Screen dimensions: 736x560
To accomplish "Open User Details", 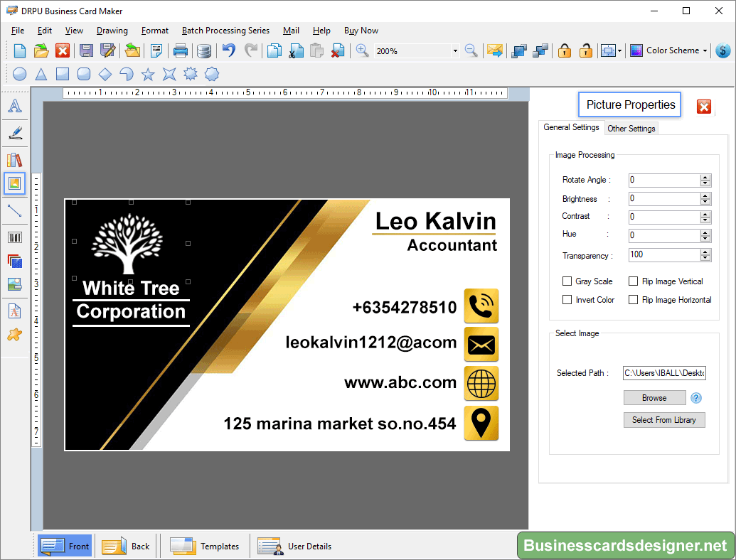I will pyautogui.click(x=294, y=546).
